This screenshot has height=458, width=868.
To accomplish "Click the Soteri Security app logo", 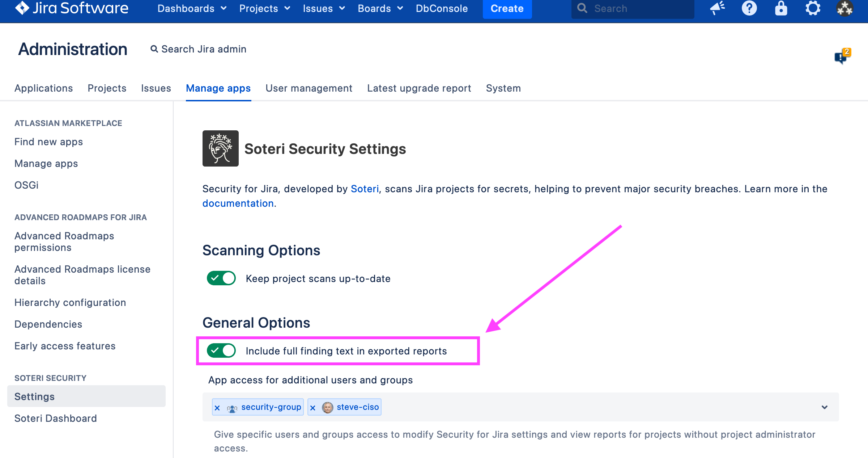I will (220, 148).
